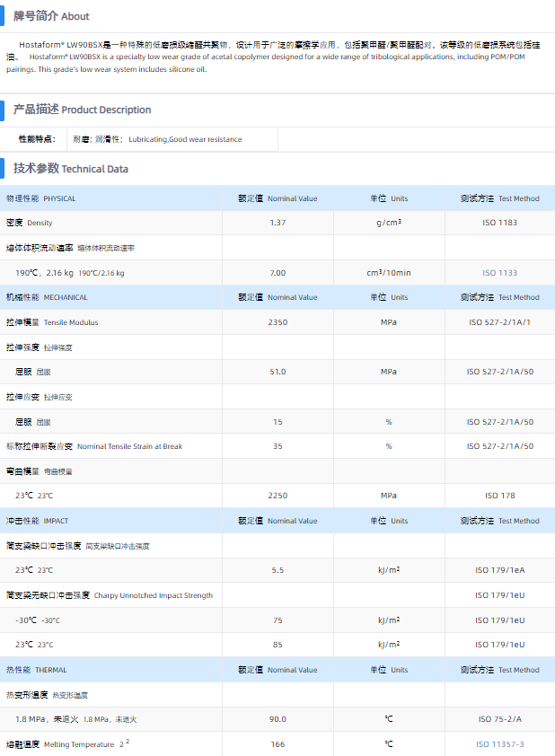Select the ISO 527-2/1A/1 cell
The image size is (555, 756).
click(x=499, y=322)
